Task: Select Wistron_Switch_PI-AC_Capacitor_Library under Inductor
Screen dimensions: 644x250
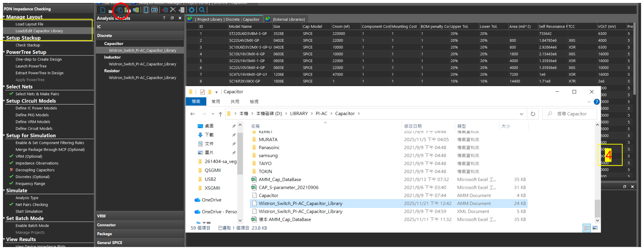Action: (x=142, y=64)
